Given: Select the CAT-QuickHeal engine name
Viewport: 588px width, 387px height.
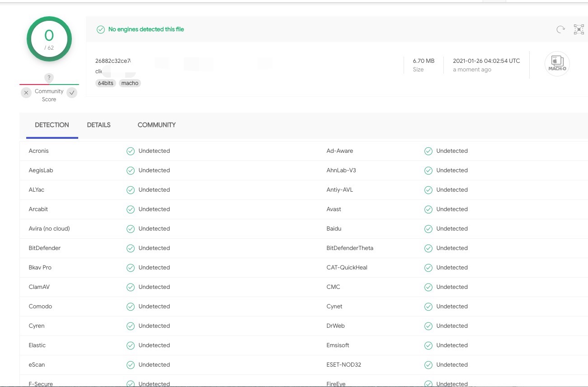Looking at the screenshot, I should click(347, 268).
